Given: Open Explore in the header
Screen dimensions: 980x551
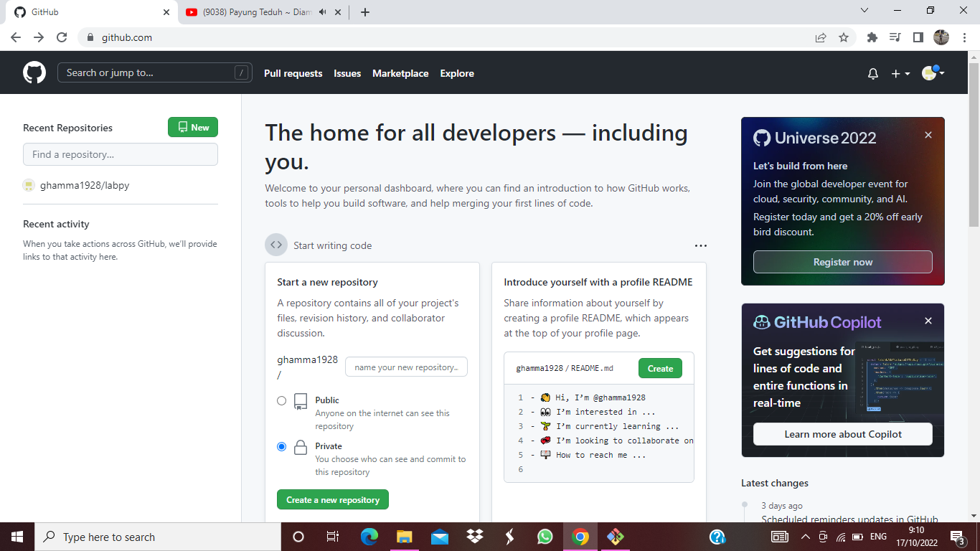Looking at the screenshot, I should pyautogui.click(x=457, y=73).
